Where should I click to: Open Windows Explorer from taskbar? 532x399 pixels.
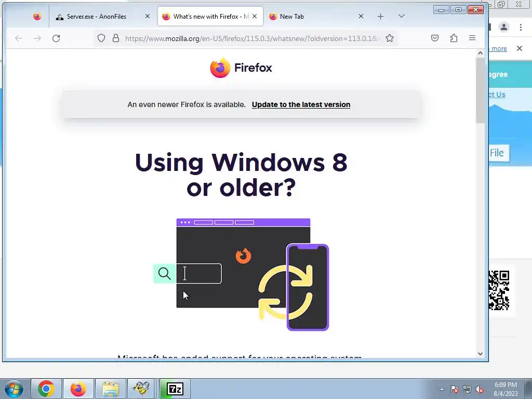click(111, 389)
